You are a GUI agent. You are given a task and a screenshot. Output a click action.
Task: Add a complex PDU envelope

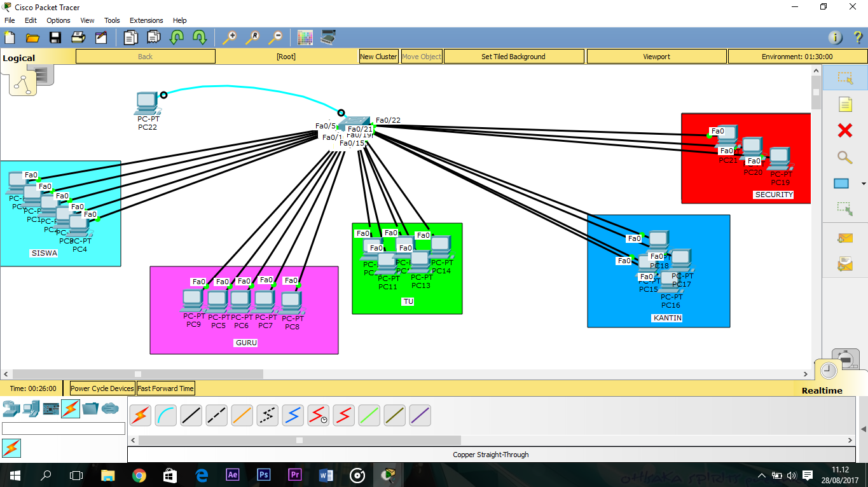(x=845, y=263)
